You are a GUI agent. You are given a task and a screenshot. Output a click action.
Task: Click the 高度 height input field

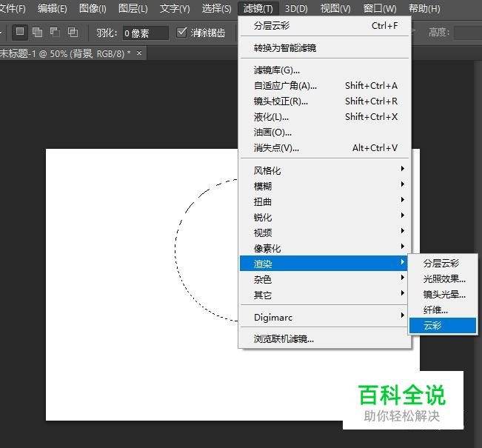tap(468, 33)
